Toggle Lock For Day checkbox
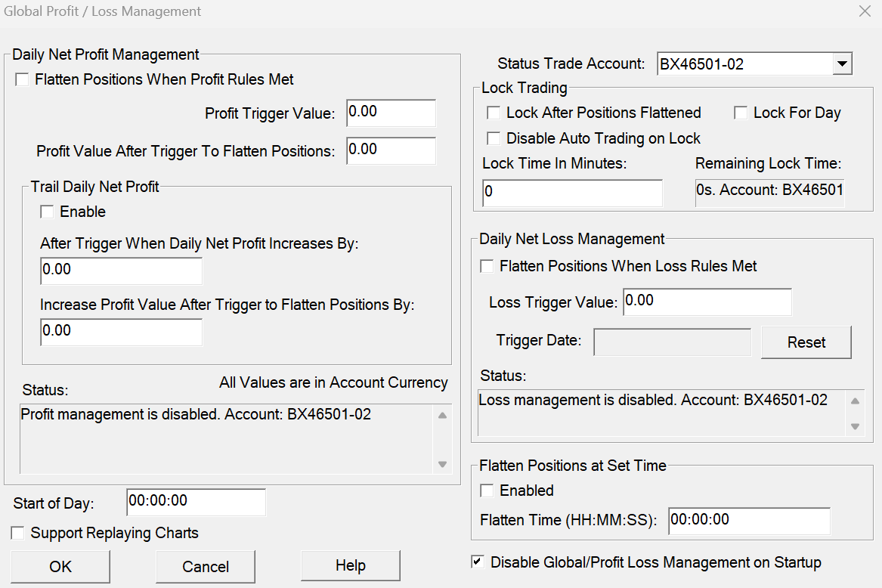 (x=741, y=113)
